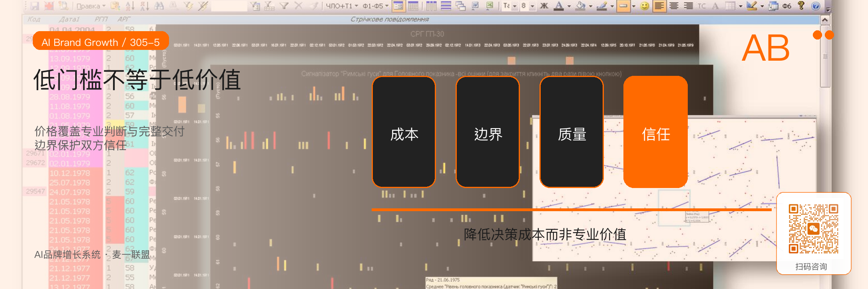
Task: Click the 边界 card
Action: (488, 132)
